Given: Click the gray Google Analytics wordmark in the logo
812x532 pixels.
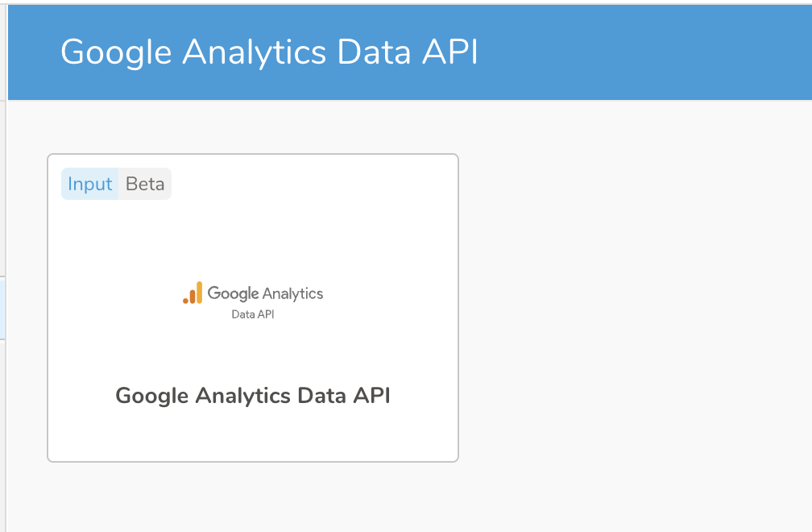Looking at the screenshot, I should coord(265,294).
